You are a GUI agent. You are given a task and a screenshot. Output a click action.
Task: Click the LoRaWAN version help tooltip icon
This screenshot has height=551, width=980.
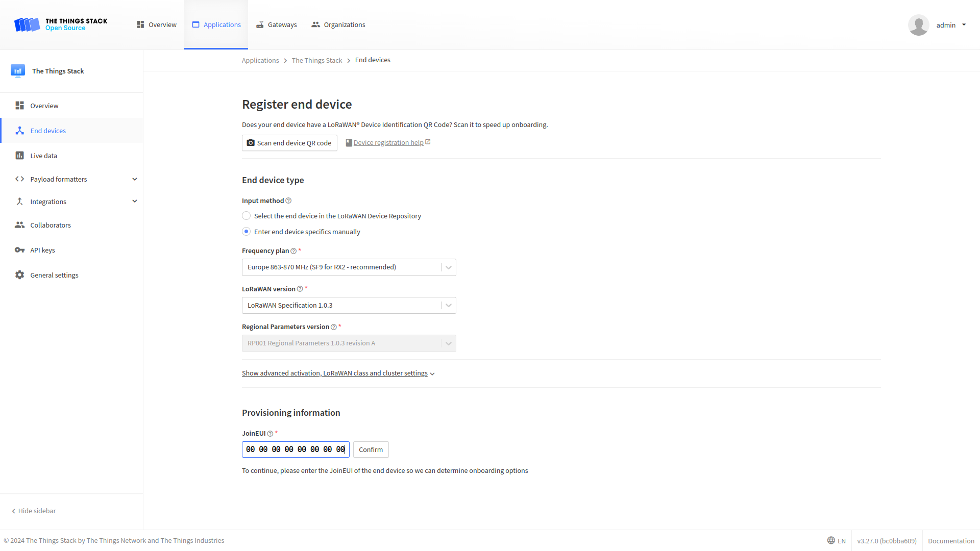tap(300, 289)
